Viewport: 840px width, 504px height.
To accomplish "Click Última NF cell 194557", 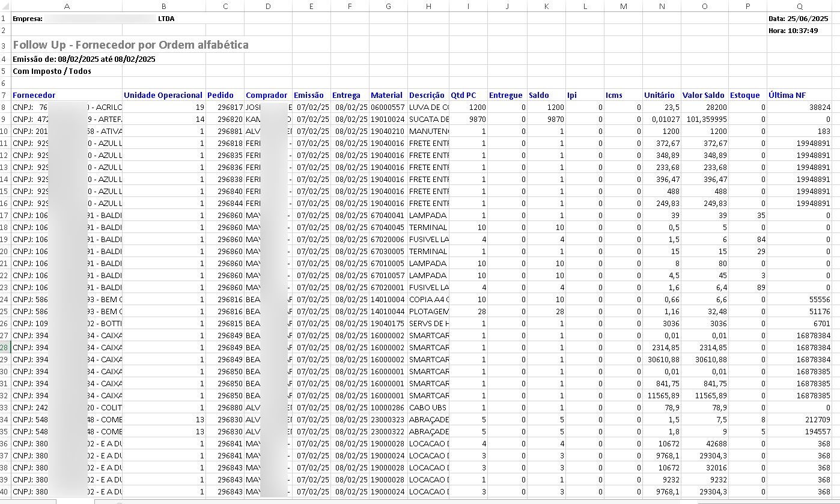I will pyautogui.click(x=799, y=431).
